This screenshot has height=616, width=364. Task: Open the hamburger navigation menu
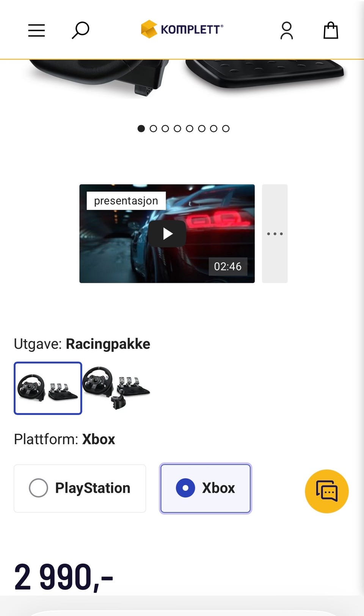(x=36, y=30)
